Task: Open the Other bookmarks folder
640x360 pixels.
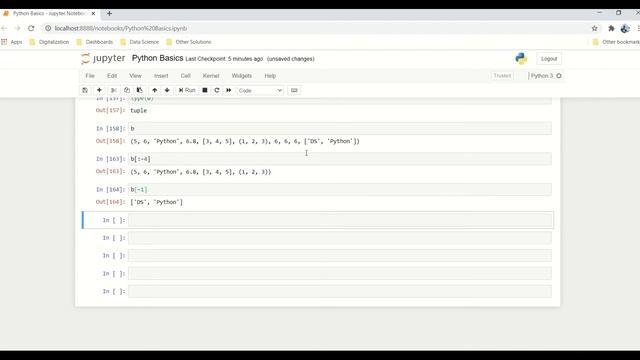Action: 616,42
